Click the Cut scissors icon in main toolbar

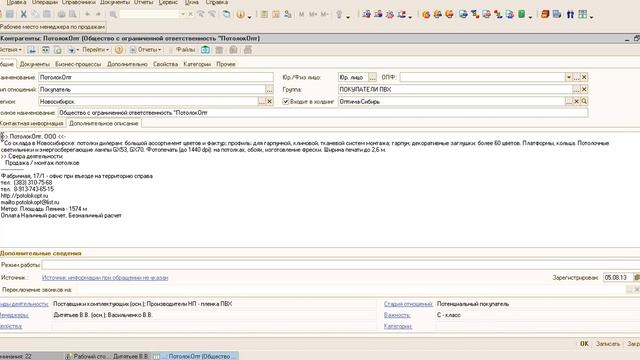[x=24, y=14]
